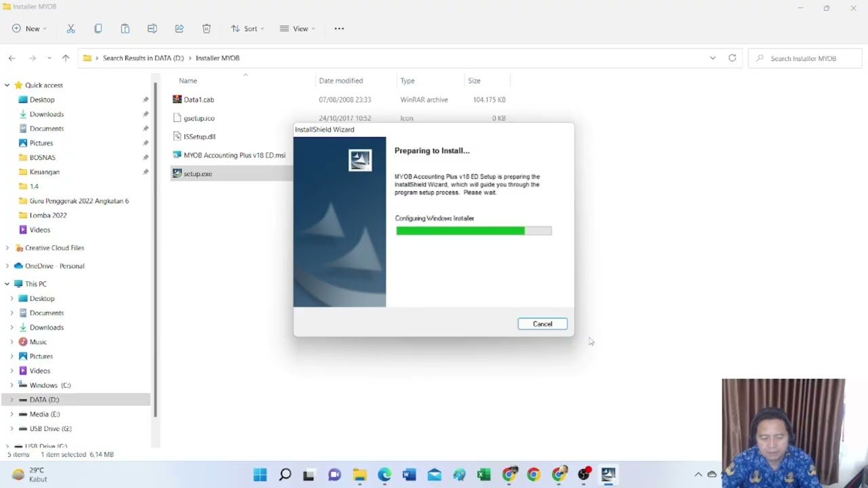This screenshot has width=868, height=488.
Task: Collapse the Quick access tree node
Action: point(7,85)
